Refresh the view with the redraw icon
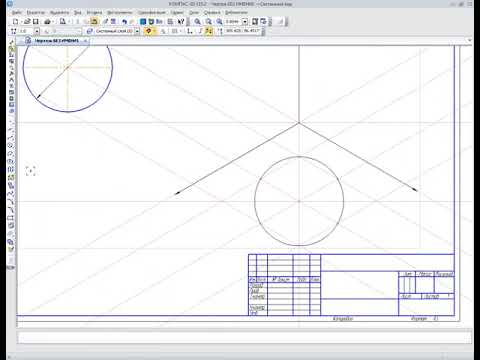 pyautogui.click(x=263, y=22)
